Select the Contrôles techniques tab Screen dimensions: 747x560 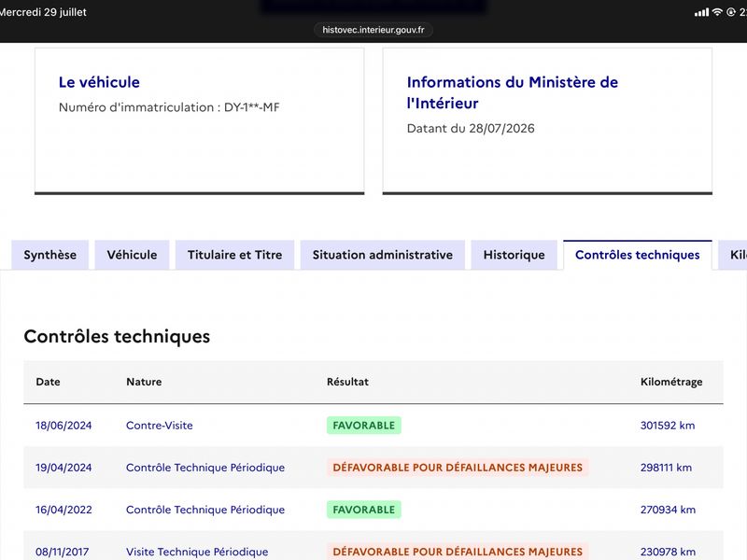638,255
